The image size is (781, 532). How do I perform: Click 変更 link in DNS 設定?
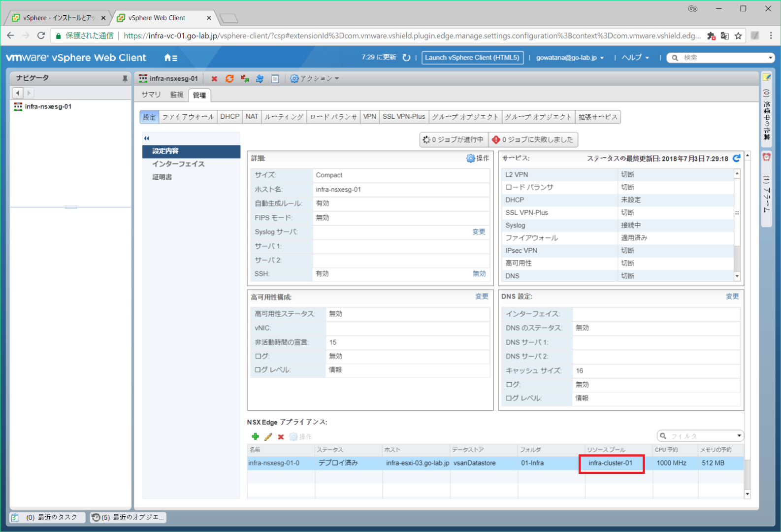[732, 297]
